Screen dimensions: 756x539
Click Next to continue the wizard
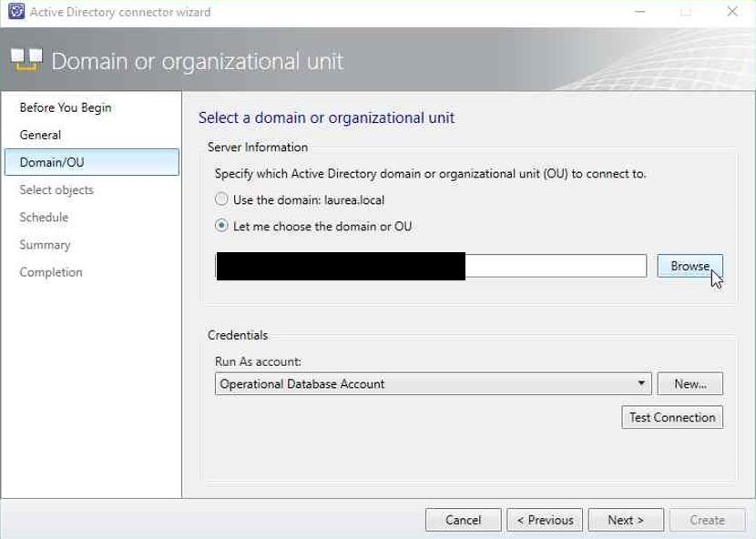[x=626, y=520]
